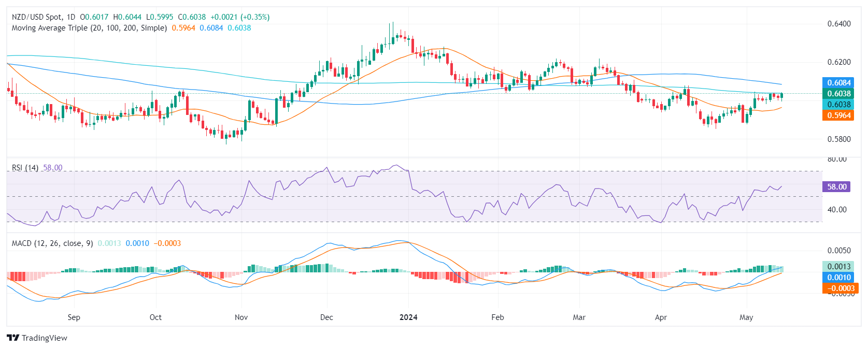Select the MACD (12, 26, close, 9) label
Image resolution: width=868 pixels, height=349 pixels.
pyautogui.click(x=52, y=243)
